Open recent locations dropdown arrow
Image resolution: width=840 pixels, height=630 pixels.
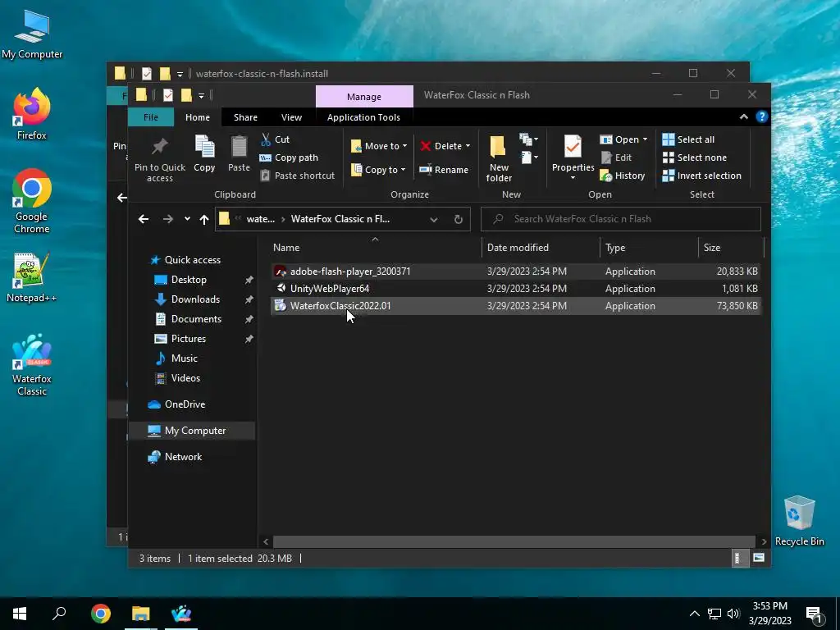187,218
